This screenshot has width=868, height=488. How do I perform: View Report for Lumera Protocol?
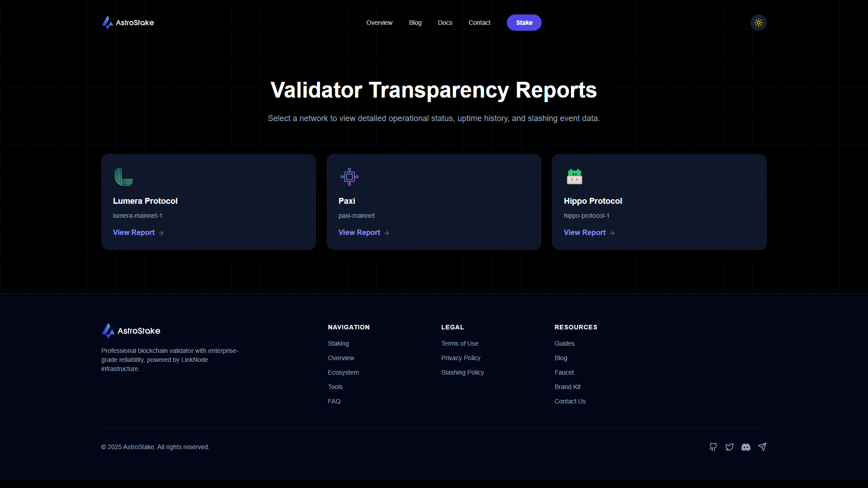[x=134, y=232]
